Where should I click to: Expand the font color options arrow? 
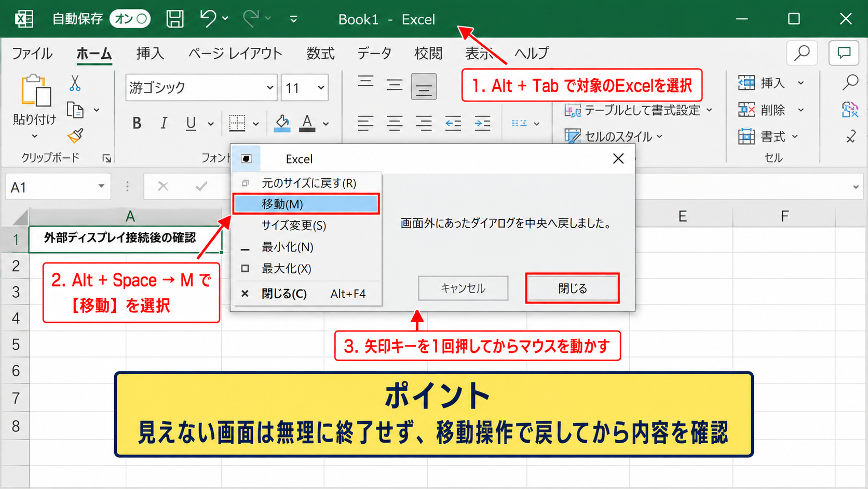326,124
